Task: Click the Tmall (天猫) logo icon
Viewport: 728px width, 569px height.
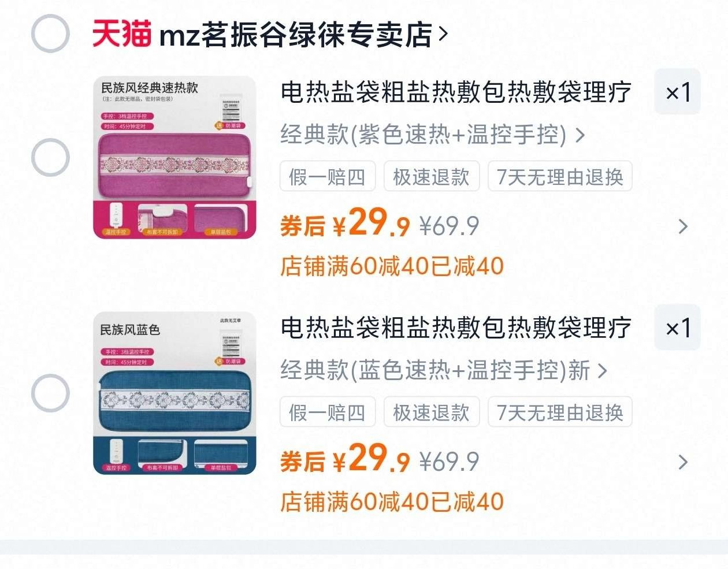Action: point(122,34)
